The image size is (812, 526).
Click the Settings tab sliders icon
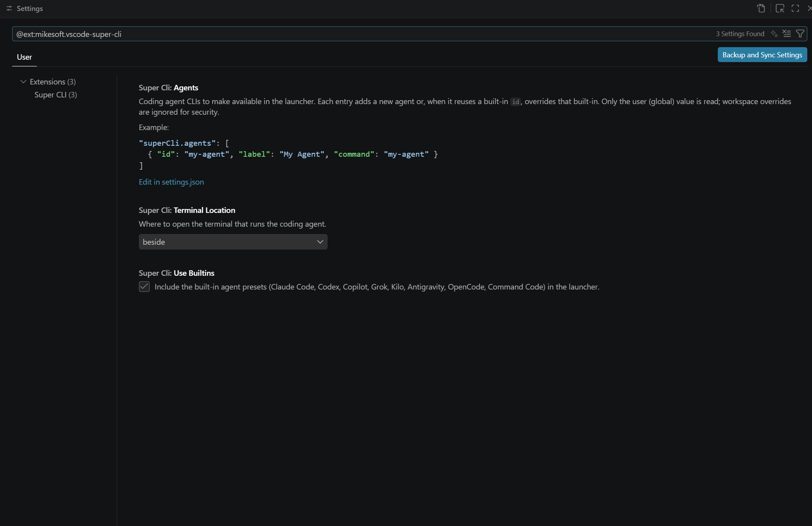click(9, 8)
